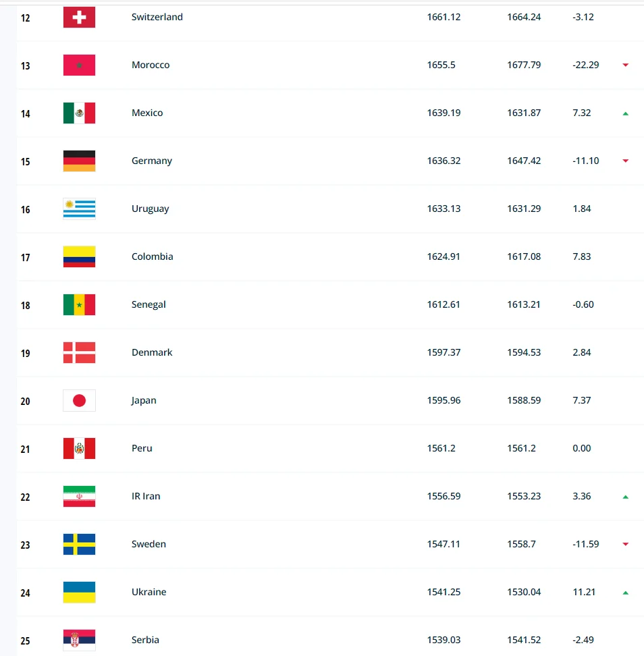Click the Switzerland flag icon
This screenshot has height=656, width=644.
[x=79, y=18]
